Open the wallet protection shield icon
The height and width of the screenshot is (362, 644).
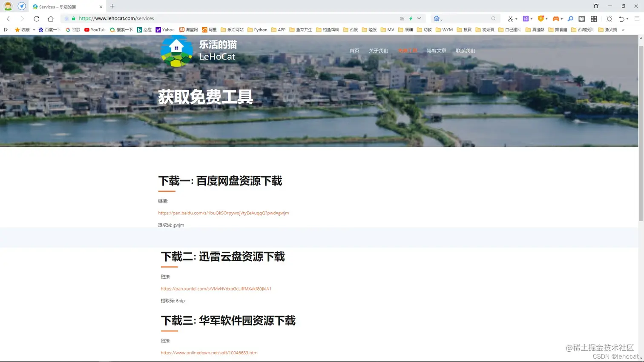tap(541, 19)
